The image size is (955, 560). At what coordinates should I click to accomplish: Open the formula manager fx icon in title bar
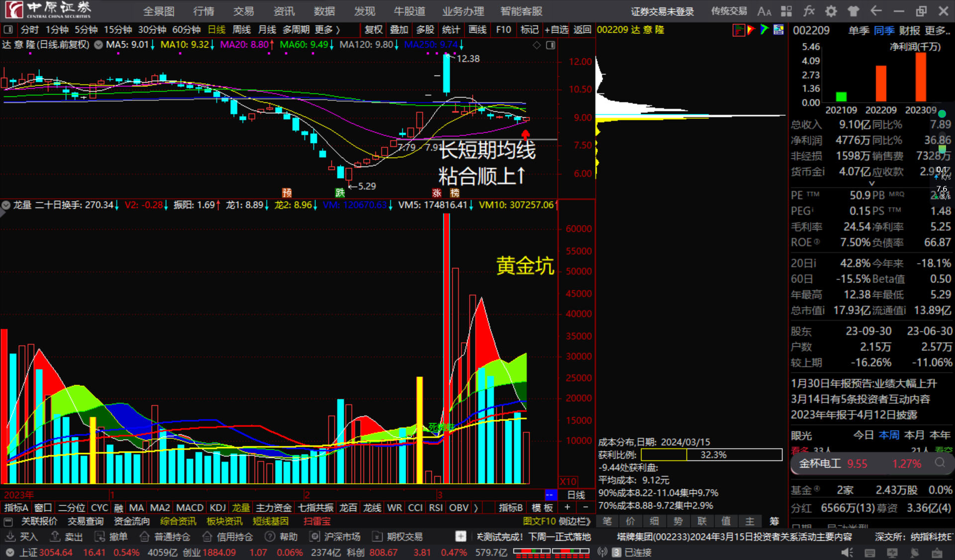tap(810, 10)
